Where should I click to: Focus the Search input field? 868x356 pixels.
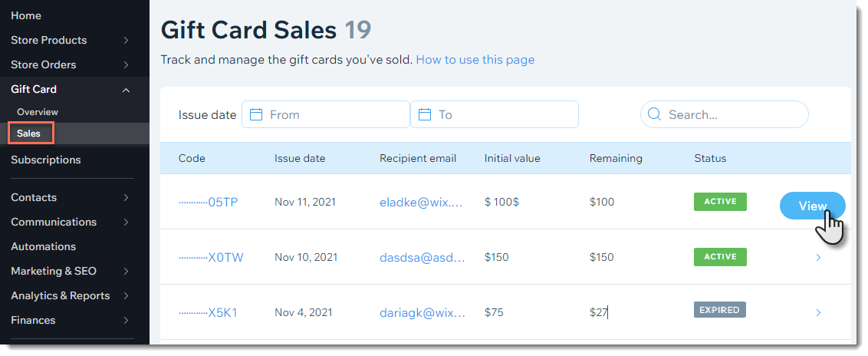(724, 114)
